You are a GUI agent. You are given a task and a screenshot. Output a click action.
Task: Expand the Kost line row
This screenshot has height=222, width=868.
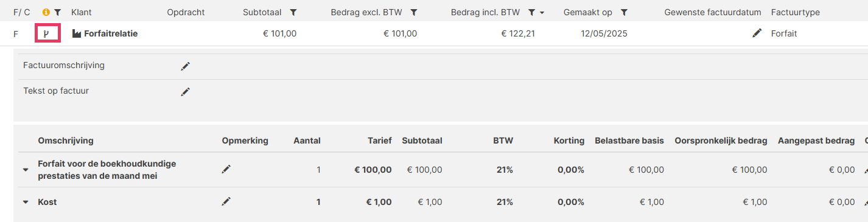pyautogui.click(x=26, y=202)
